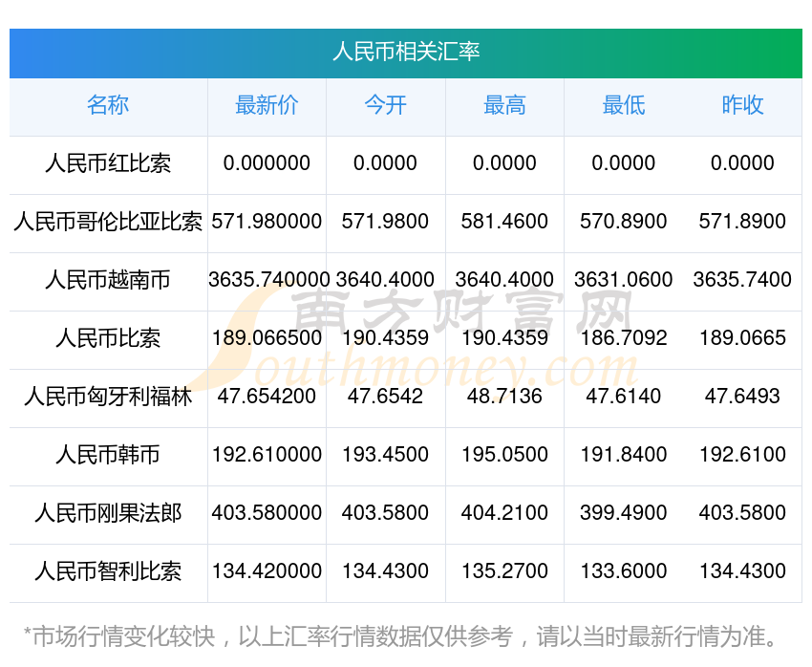Click latest price 134.420000

coord(267,571)
